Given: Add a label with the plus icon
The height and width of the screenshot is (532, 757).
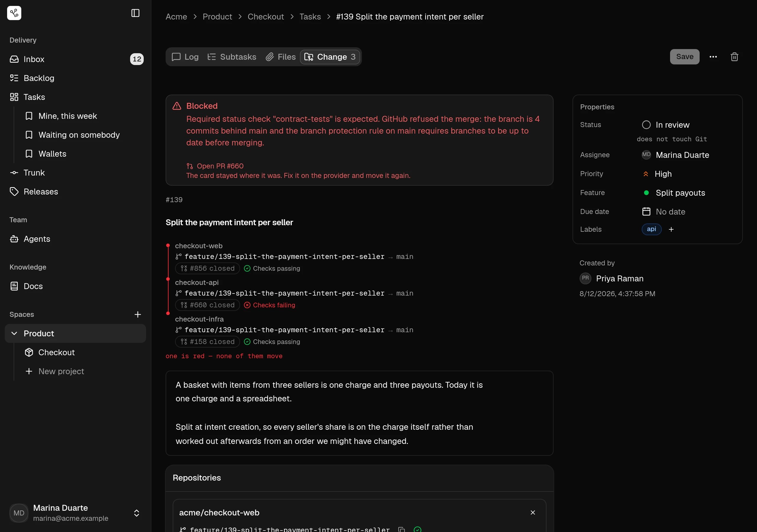Looking at the screenshot, I should point(671,229).
